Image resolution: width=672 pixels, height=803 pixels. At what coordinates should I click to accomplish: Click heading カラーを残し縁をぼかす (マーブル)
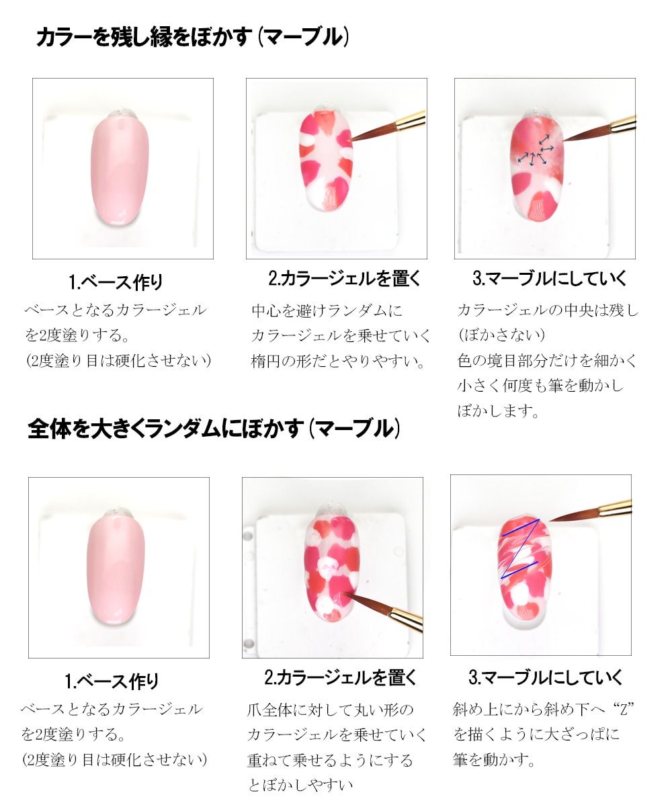(x=193, y=38)
